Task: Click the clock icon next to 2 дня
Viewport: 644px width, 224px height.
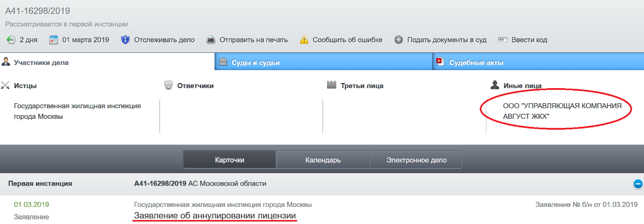Action: coord(11,40)
